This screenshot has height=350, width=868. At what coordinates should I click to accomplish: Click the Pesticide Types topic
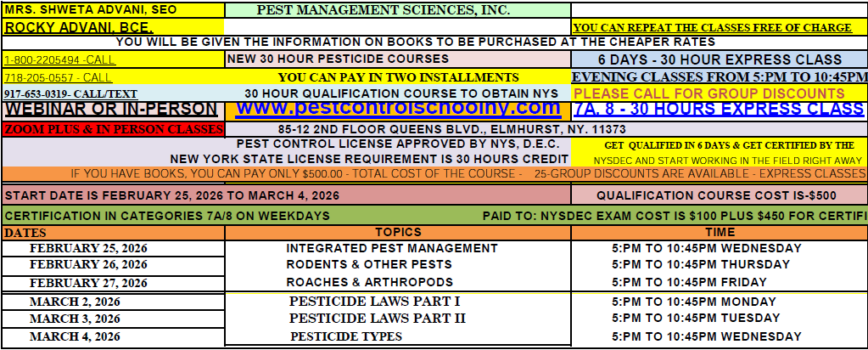[346, 336]
